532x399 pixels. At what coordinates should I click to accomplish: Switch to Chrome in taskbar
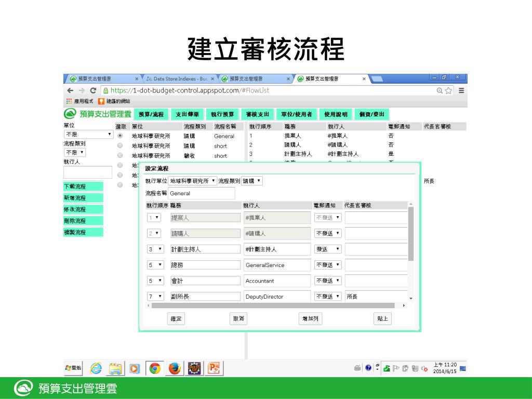[x=155, y=368]
